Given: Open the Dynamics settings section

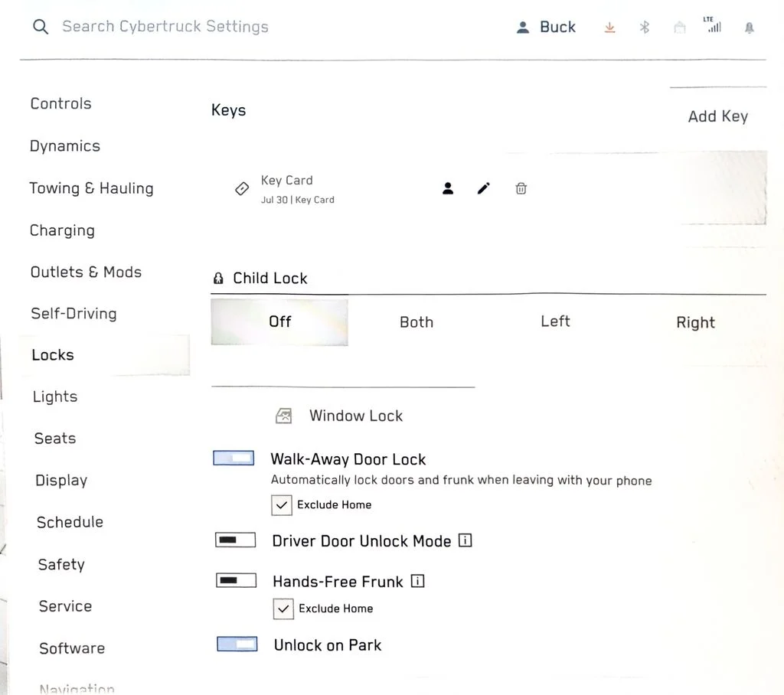Looking at the screenshot, I should pos(65,146).
